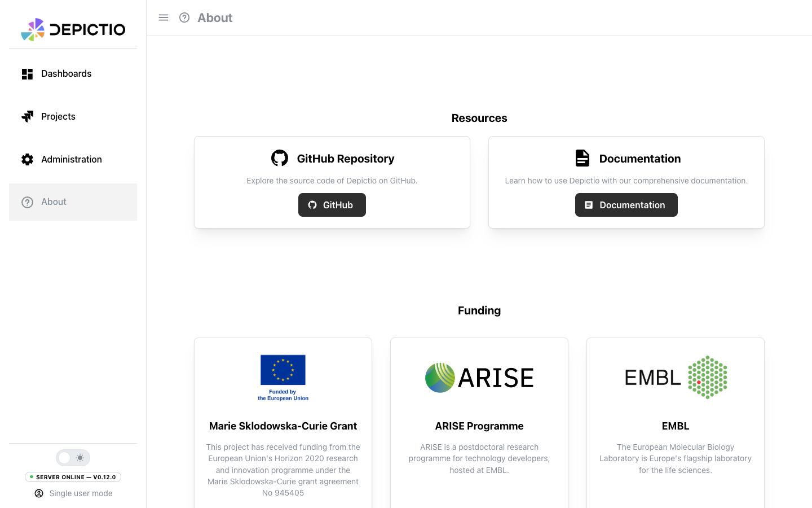Open Dashboards from the sidebar
The width and height of the screenshot is (812, 508).
click(73, 73)
